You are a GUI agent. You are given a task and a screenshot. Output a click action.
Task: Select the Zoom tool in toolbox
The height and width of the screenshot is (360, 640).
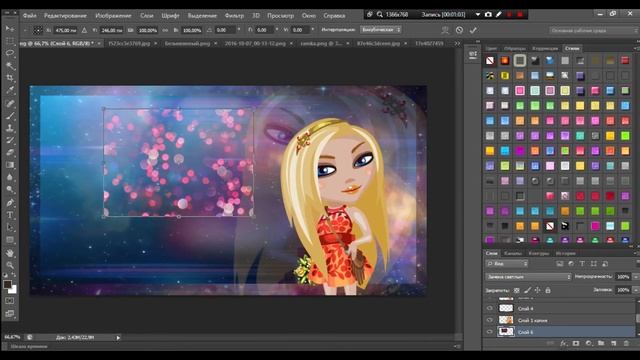(10, 265)
